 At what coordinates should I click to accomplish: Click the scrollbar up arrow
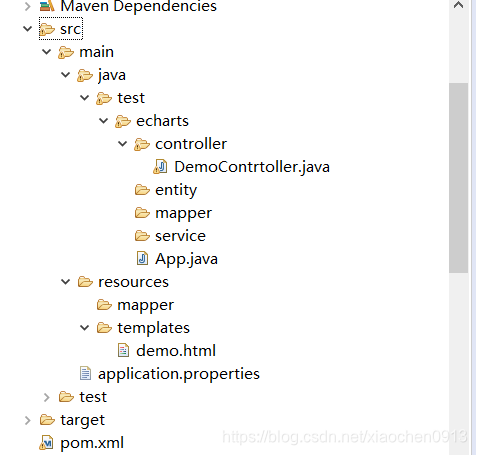click(x=459, y=5)
